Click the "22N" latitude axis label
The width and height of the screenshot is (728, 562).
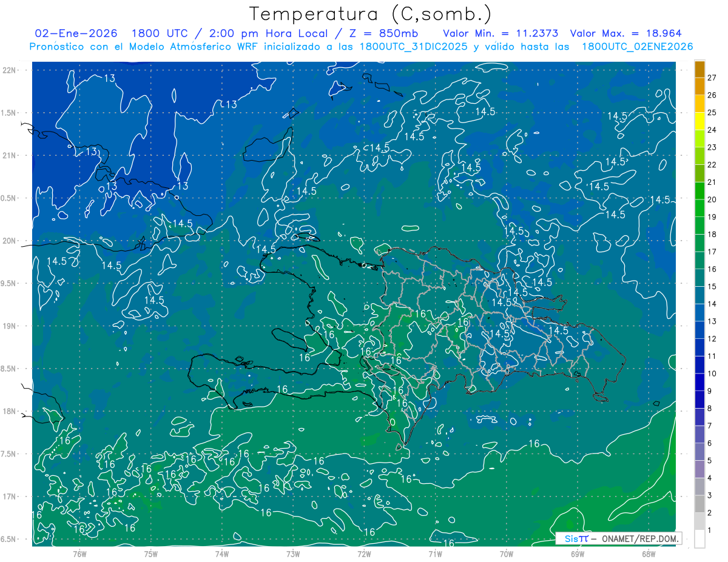point(10,70)
